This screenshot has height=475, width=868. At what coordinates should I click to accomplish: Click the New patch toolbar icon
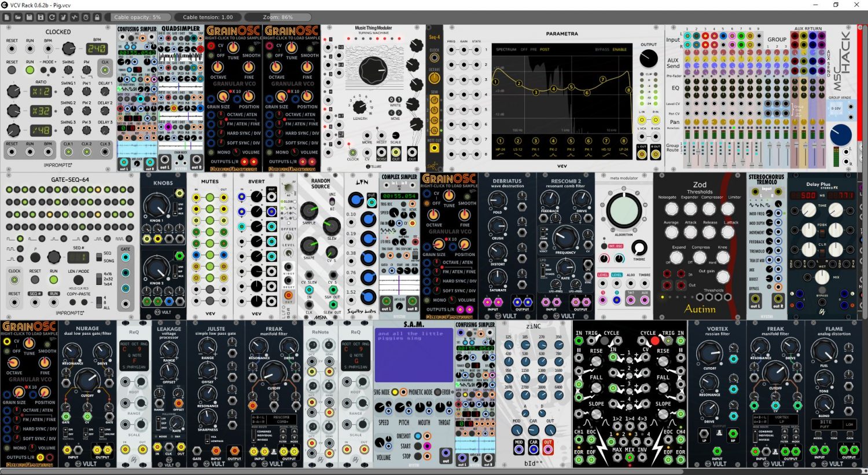tap(7, 17)
